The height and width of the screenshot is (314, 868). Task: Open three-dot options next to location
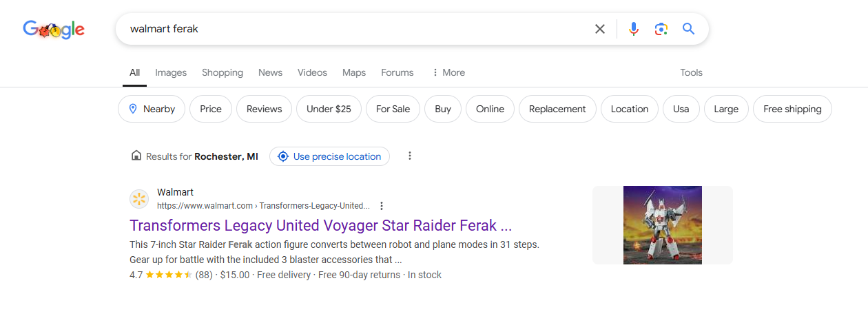(x=410, y=156)
